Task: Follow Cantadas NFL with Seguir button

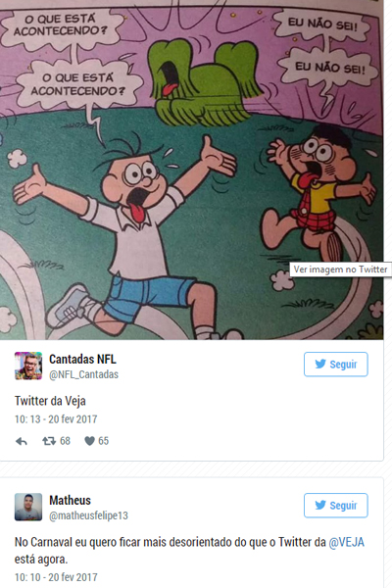Action: pos(336,365)
